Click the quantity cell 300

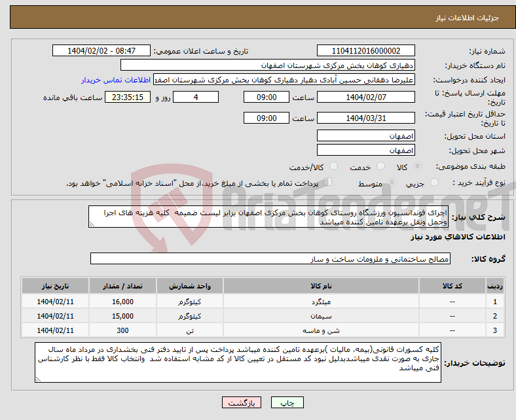tap(122, 330)
